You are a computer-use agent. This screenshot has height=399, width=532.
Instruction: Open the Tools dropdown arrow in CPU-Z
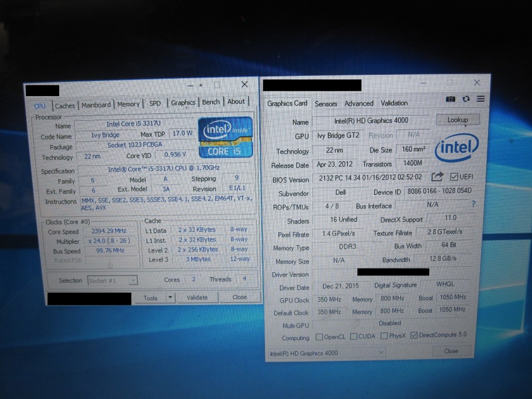tap(170, 298)
